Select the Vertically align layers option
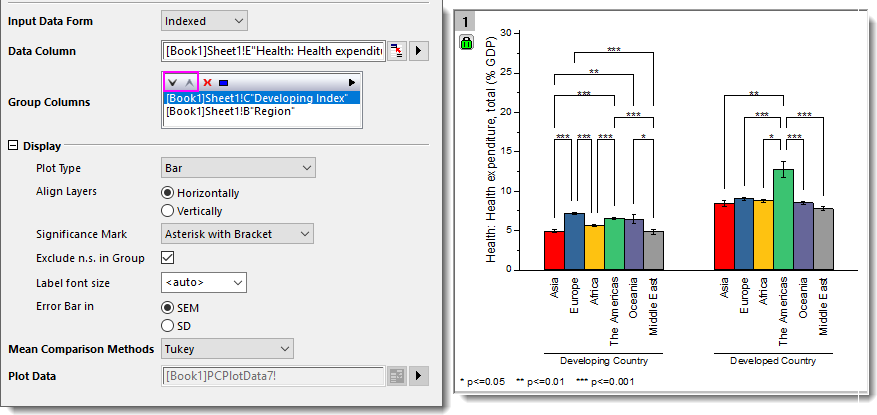Viewport: 877px width, 415px height. click(x=168, y=211)
